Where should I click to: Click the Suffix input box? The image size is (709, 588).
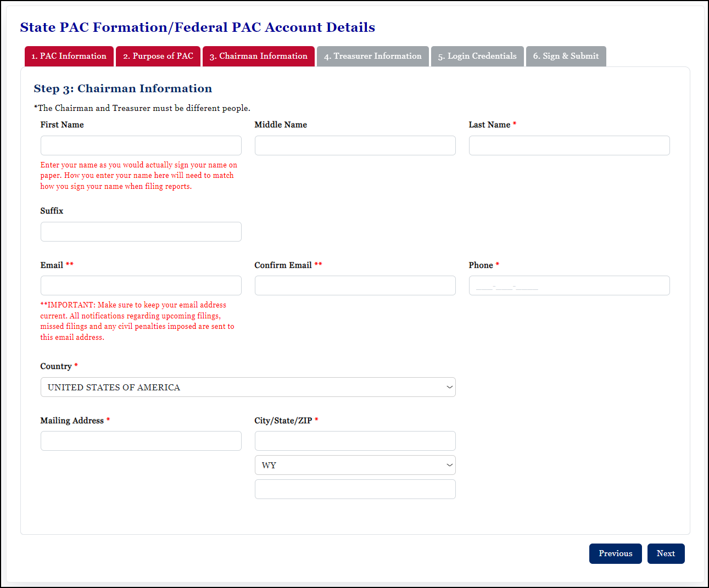(141, 231)
